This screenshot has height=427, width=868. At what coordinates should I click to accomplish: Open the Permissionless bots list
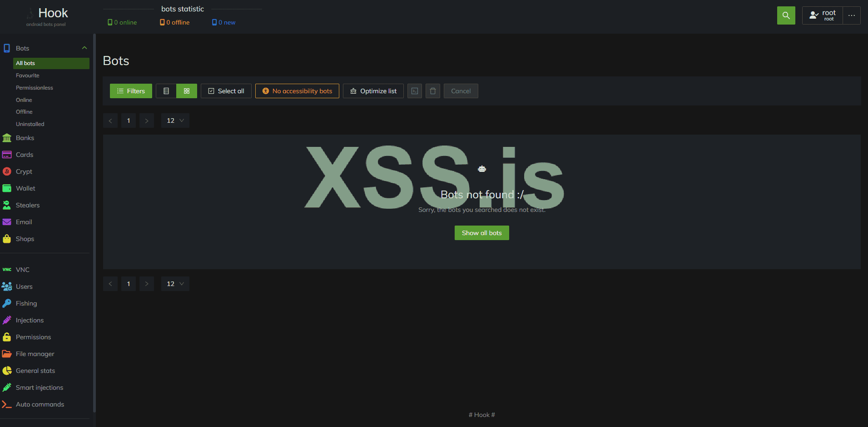point(35,88)
